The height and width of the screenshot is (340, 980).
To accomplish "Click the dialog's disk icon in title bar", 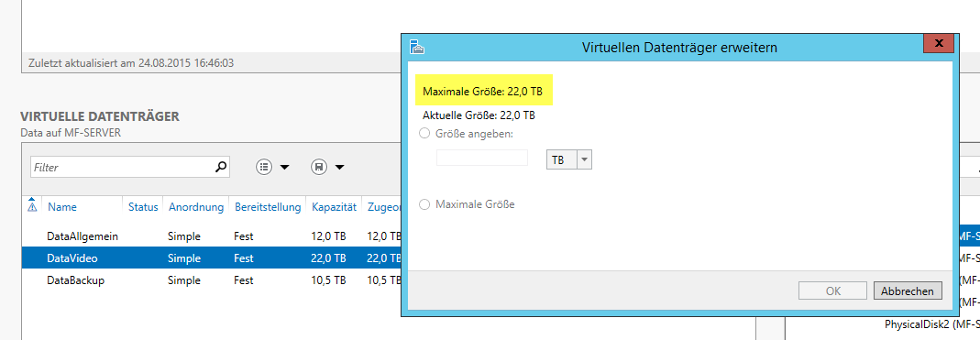I will (x=417, y=47).
